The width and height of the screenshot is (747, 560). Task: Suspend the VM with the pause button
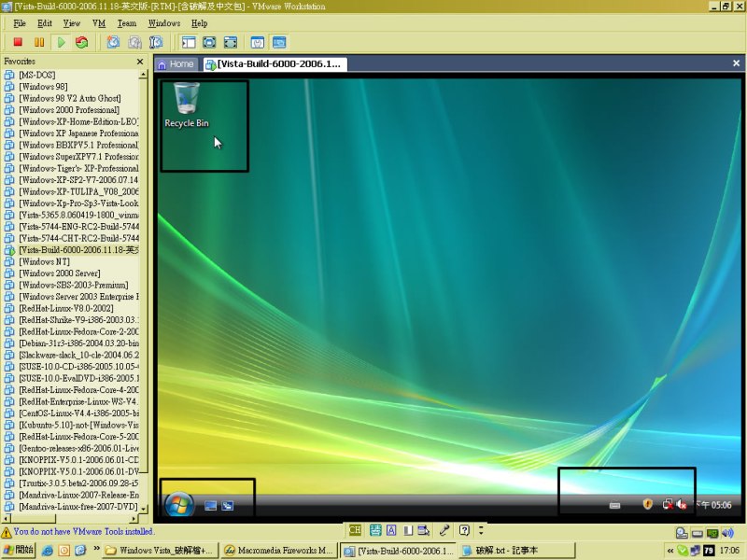[x=39, y=42]
